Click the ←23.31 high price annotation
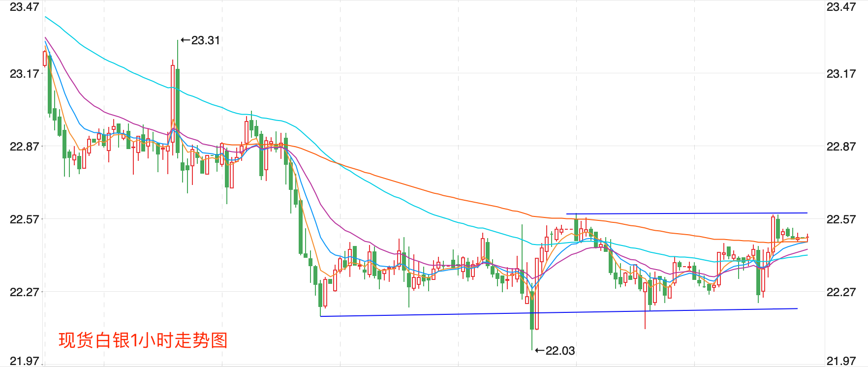 pos(200,40)
